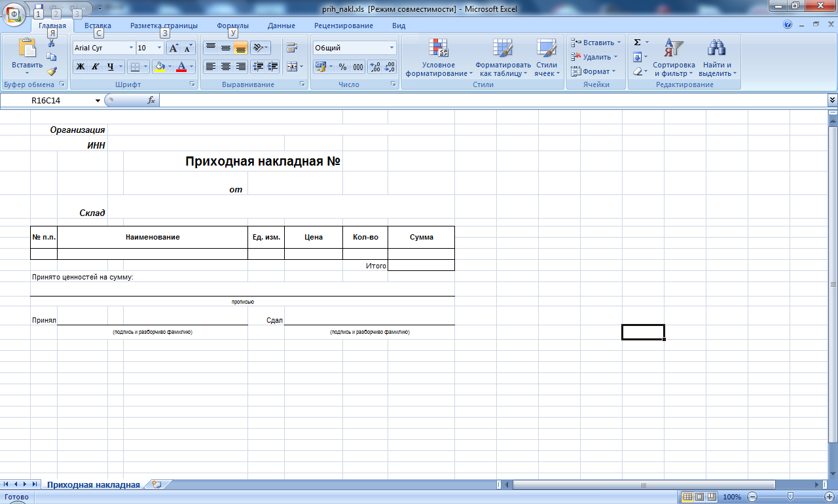Open Стили ячеек gallery
838x504 pixels.
click(546, 58)
